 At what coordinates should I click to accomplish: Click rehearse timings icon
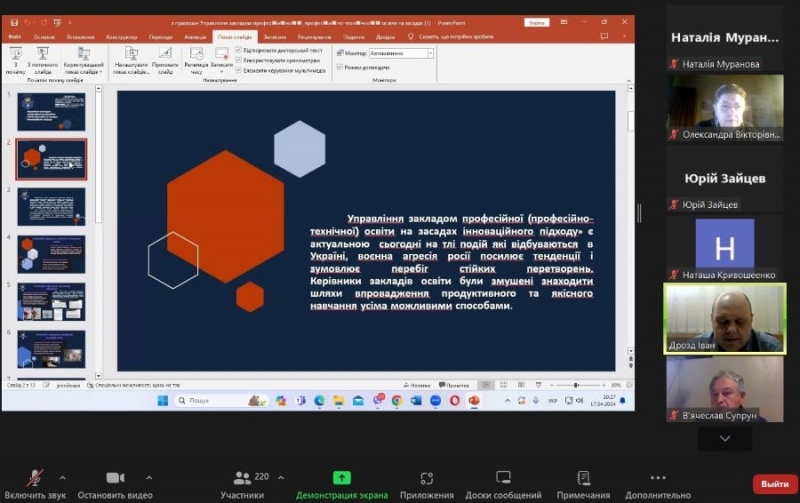click(196, 61)
